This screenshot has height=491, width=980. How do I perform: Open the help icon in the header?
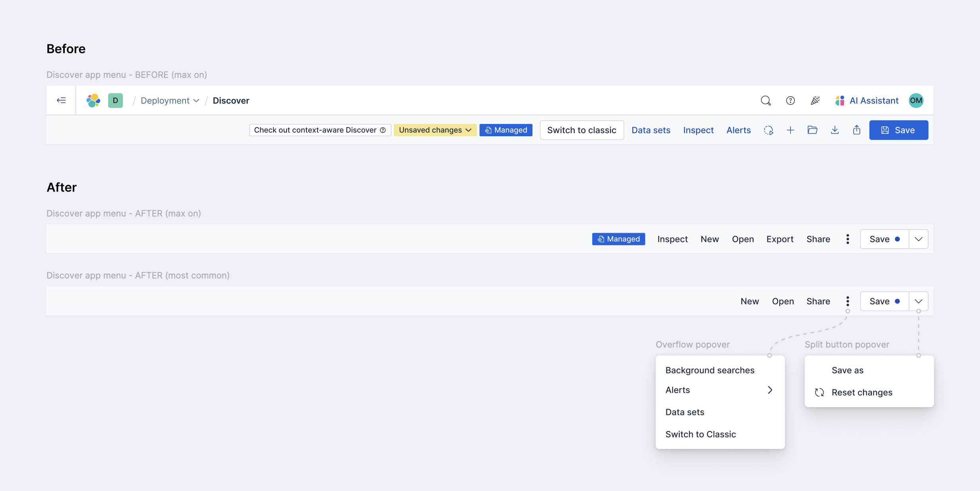(x=790, y=101)
